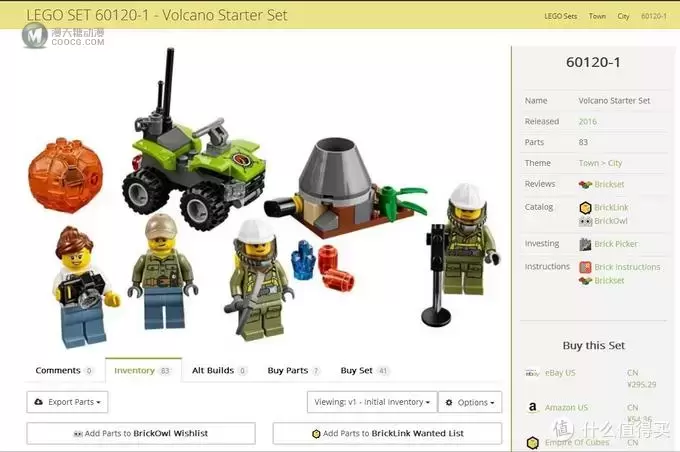680x452 pixels.
Task: Click the Brick Picker investing icon
Action: [585, 244]
